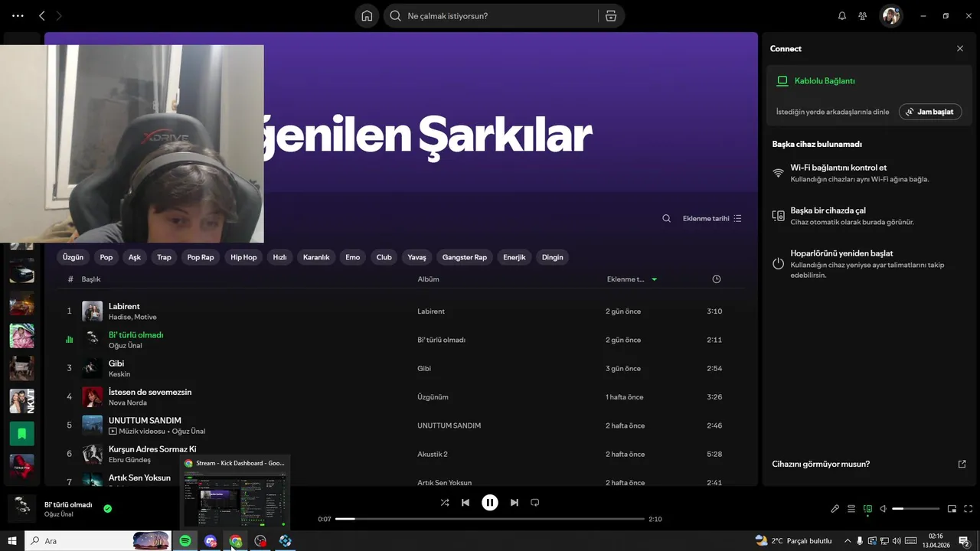
Task: Select İstesen de sevemezsin track
Action: tap(150, 392)
